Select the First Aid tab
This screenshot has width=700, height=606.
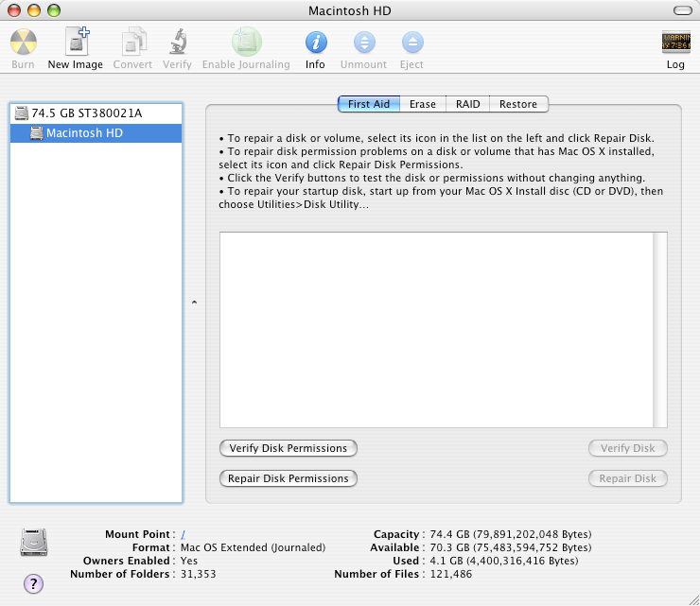coord(370,104)
